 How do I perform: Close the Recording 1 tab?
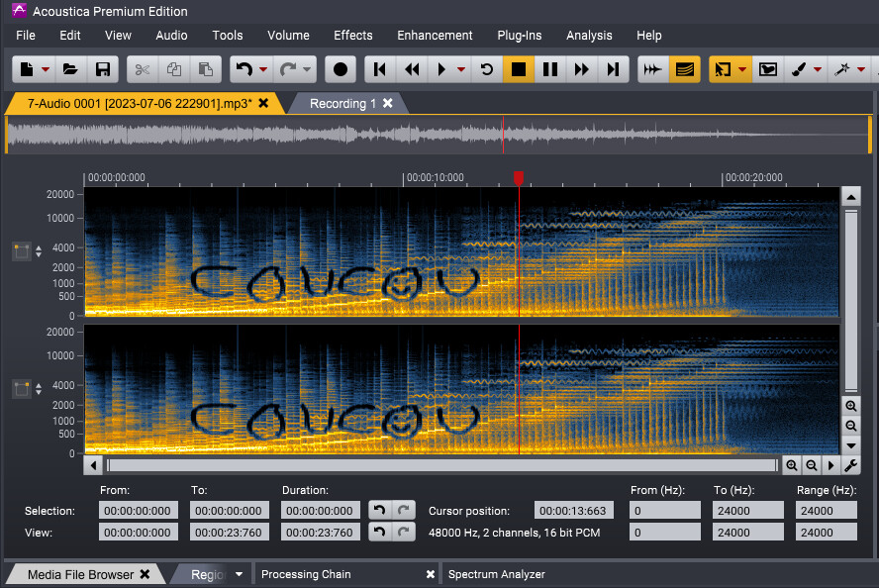(x=387, y=103)
